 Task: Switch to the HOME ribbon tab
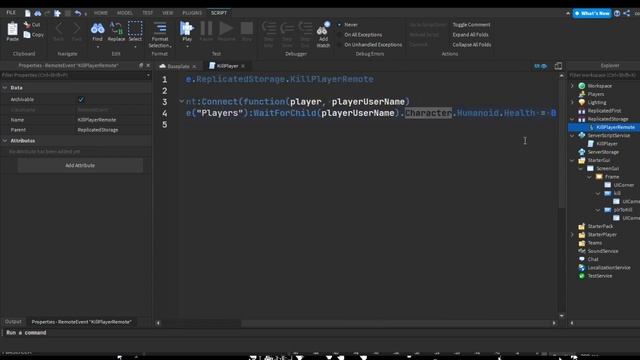tap(100, 13)
